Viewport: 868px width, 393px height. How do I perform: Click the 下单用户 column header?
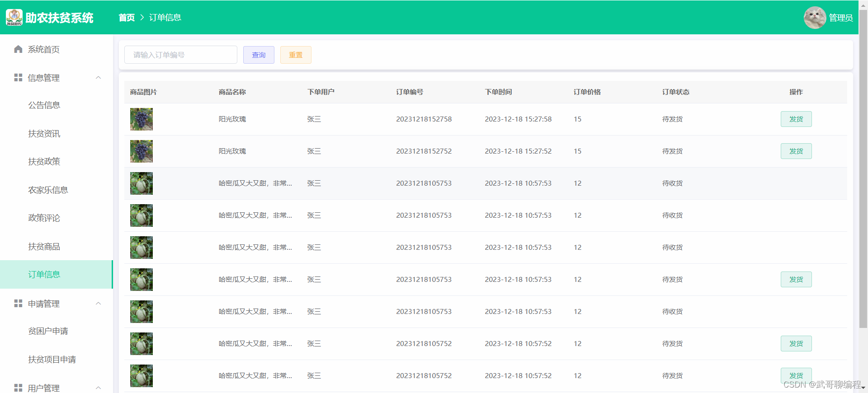tap(321, 92)
